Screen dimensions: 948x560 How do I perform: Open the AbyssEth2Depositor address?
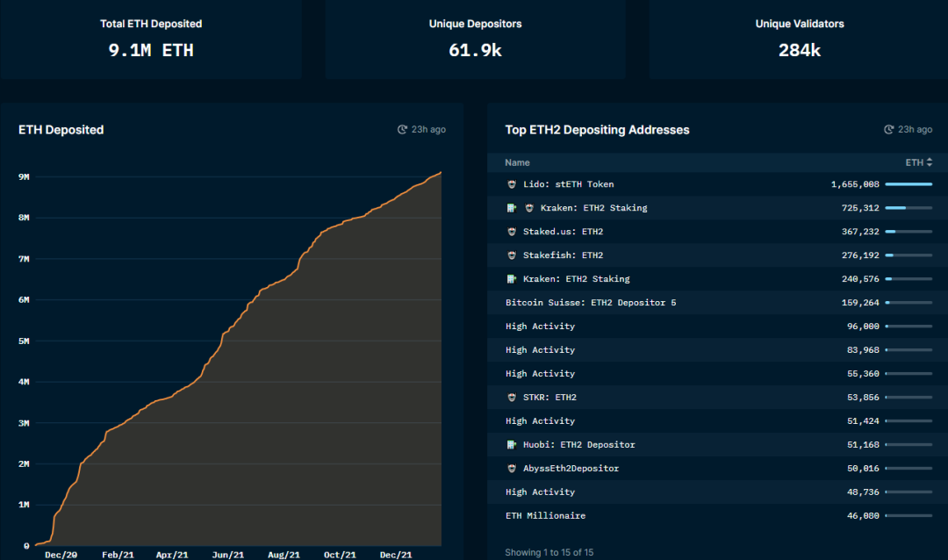pyautogui.click(x=571, y=468)
